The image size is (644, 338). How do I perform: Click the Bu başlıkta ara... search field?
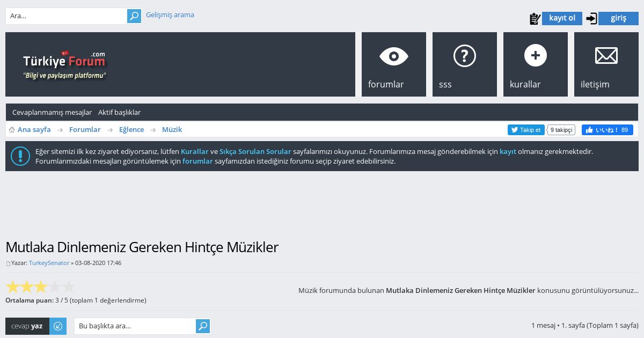(135, 326)
